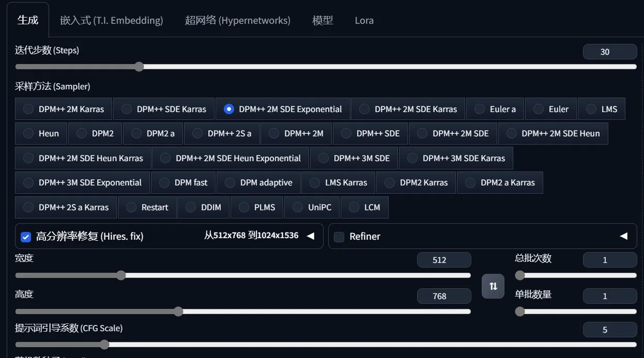Expand the Hires. fix panel arrow
This screenshot has width=644, height=358.
coord(310,236)
